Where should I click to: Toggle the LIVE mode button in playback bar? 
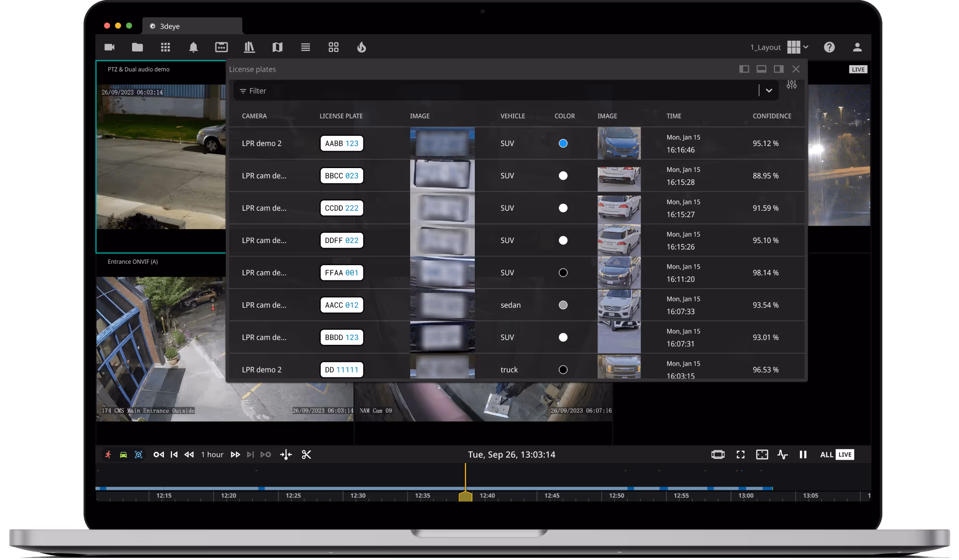[845, 455]
